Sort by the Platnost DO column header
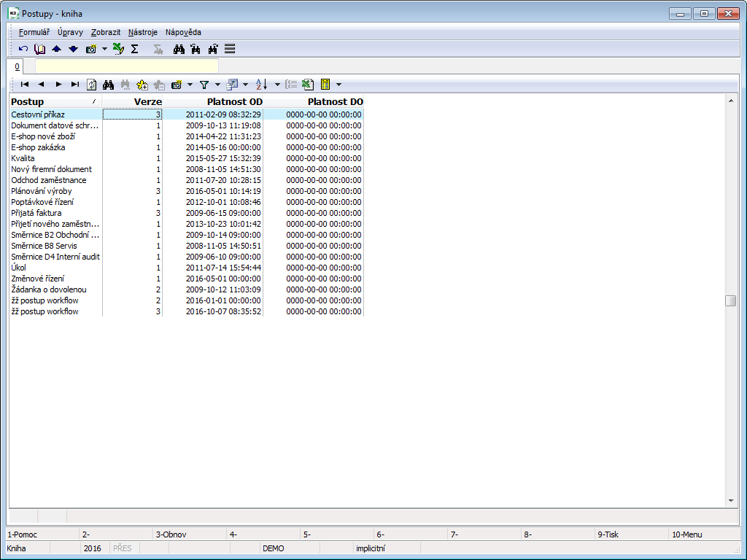747x560 pixels. click(x=314, y=101)
